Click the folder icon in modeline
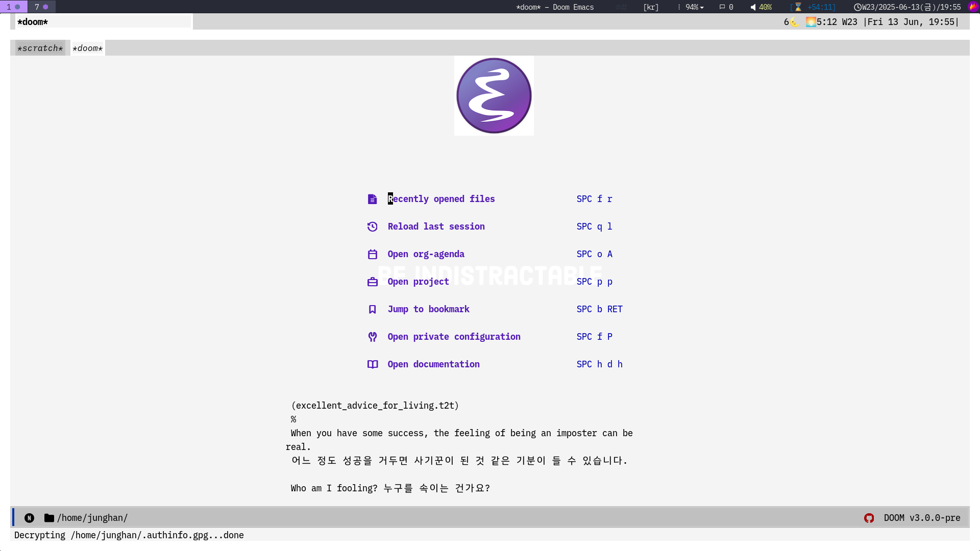 tap(49, 518)
